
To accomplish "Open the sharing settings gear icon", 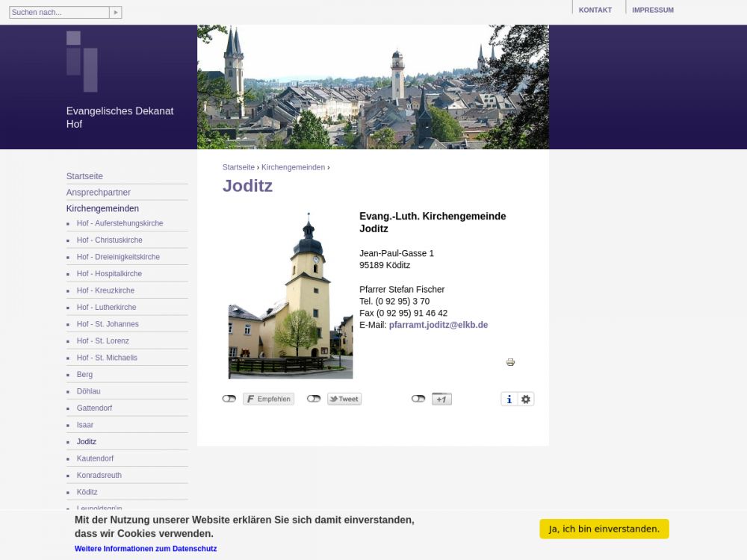I will pyautogui.click(x=526, y=399).
